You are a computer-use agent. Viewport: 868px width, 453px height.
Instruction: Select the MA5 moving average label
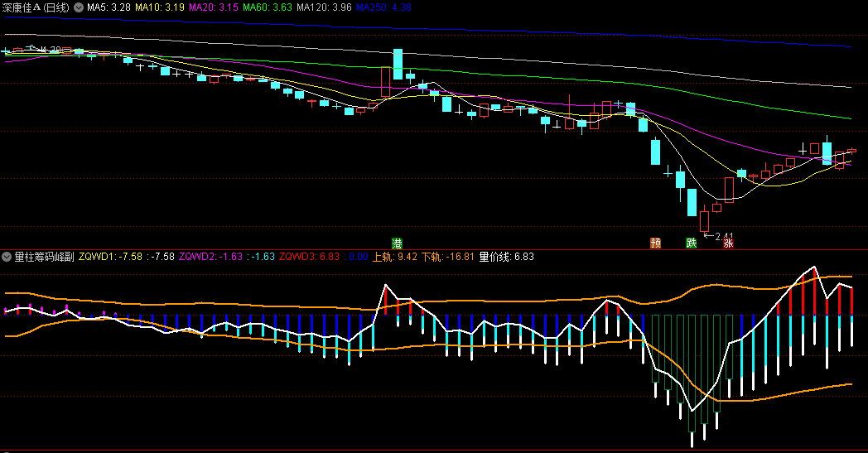coord(108,7)
